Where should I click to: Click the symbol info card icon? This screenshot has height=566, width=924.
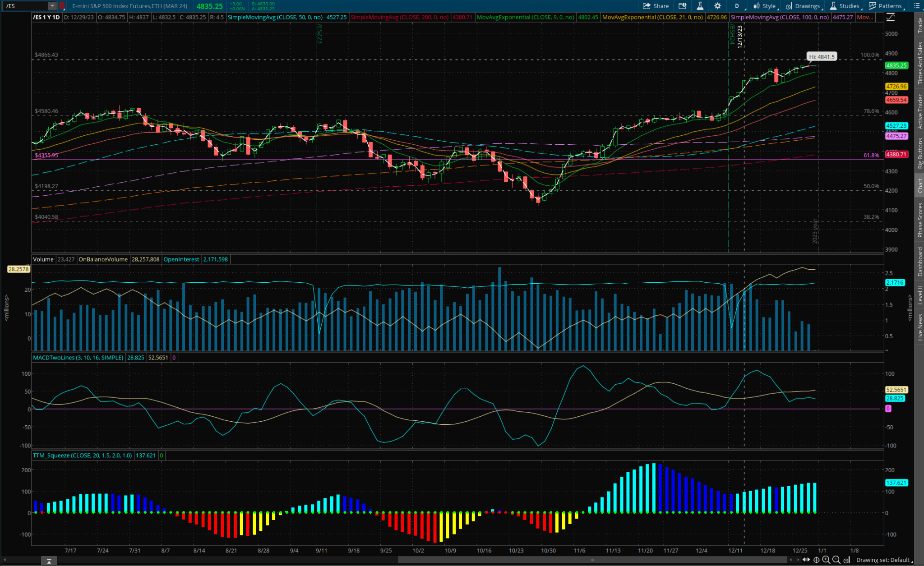point(682,6)
